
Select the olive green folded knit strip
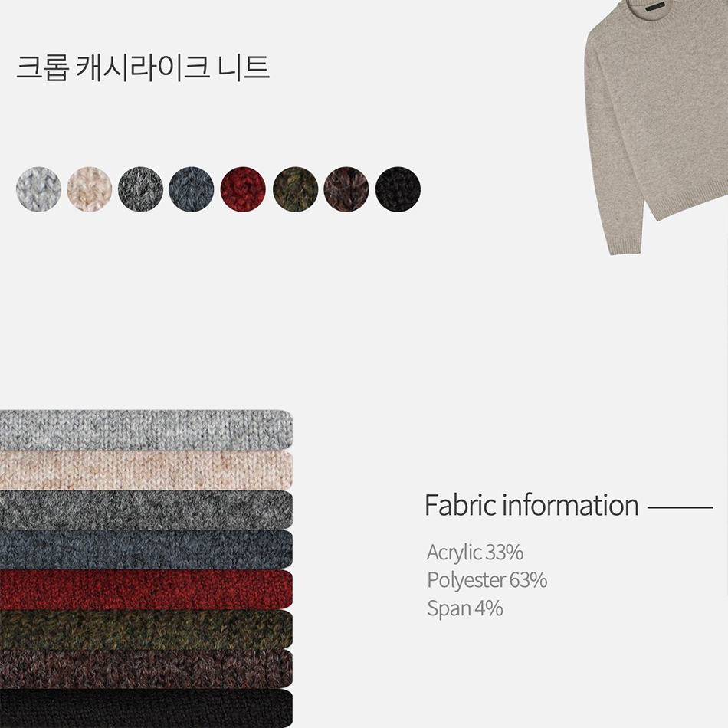coord(146,630)
